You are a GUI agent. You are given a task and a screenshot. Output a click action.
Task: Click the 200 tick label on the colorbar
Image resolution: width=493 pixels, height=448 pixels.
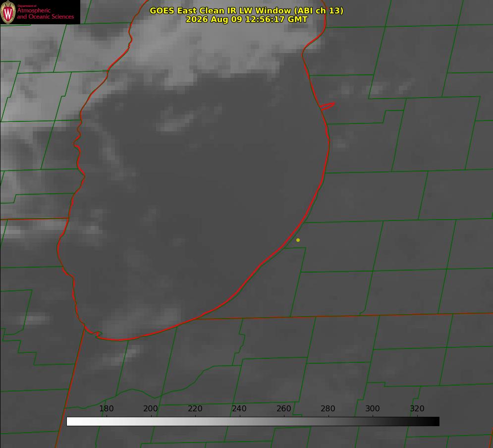[151, 408]
